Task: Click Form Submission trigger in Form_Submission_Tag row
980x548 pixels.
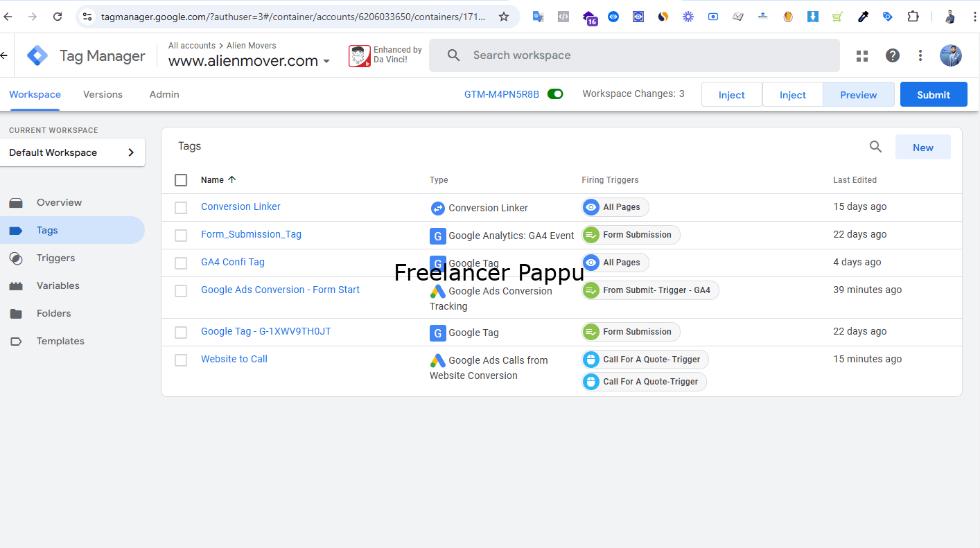Action: 631,235
